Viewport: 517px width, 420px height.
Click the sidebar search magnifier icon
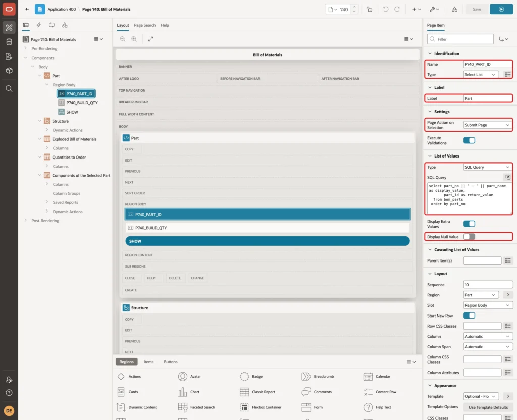(9, 89)
